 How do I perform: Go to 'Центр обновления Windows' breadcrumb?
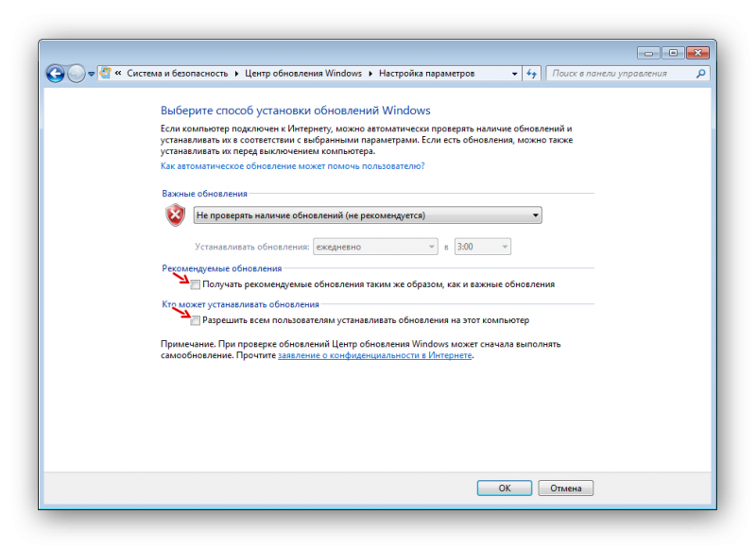pyautogui.click(x=303, y=74)
